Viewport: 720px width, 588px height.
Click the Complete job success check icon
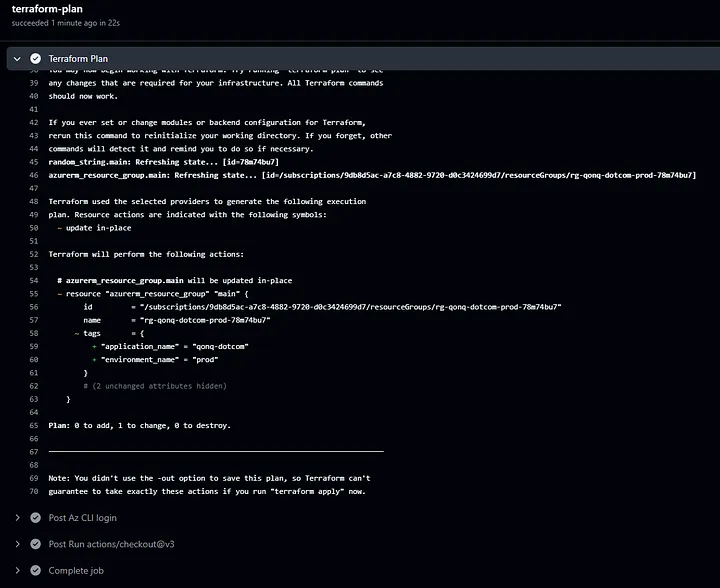[x=35, y=571]
